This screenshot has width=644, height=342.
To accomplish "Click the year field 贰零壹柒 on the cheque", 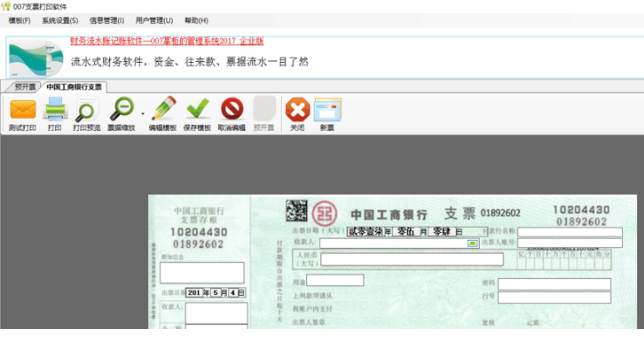I will tap(366, 232).
